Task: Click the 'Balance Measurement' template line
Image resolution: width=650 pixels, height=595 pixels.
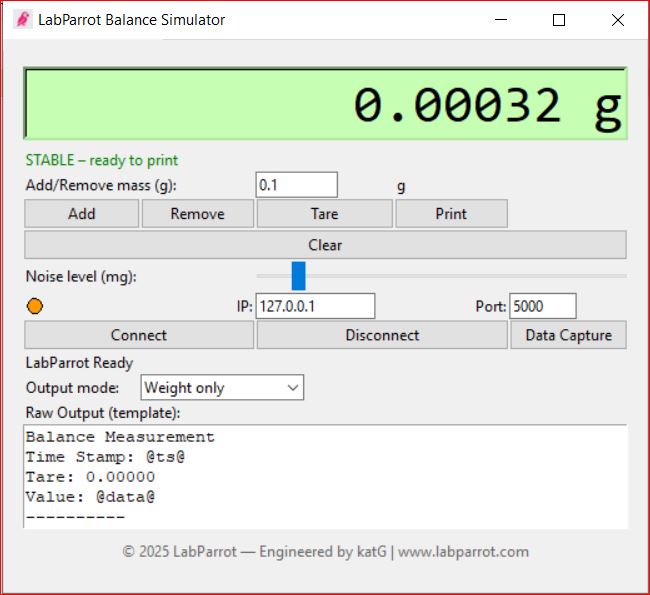Action: 120,437
